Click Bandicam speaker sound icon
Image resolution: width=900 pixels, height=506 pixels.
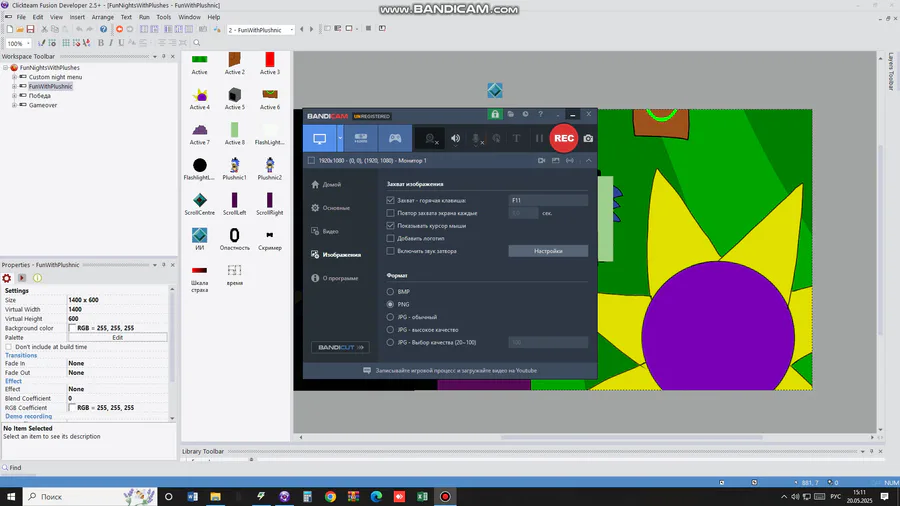click(x=455, y=138)
